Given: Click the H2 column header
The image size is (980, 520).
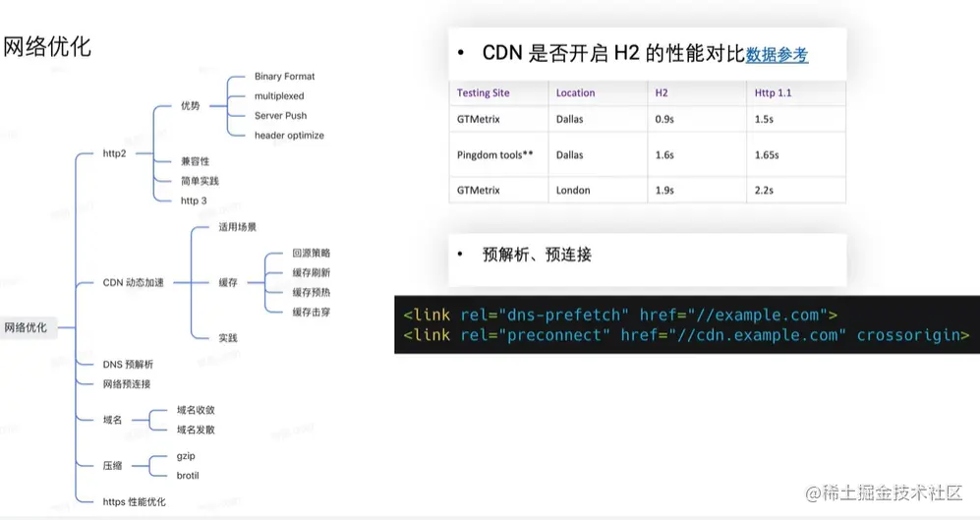Looking at the screenshot, I should tap(662, 93).
